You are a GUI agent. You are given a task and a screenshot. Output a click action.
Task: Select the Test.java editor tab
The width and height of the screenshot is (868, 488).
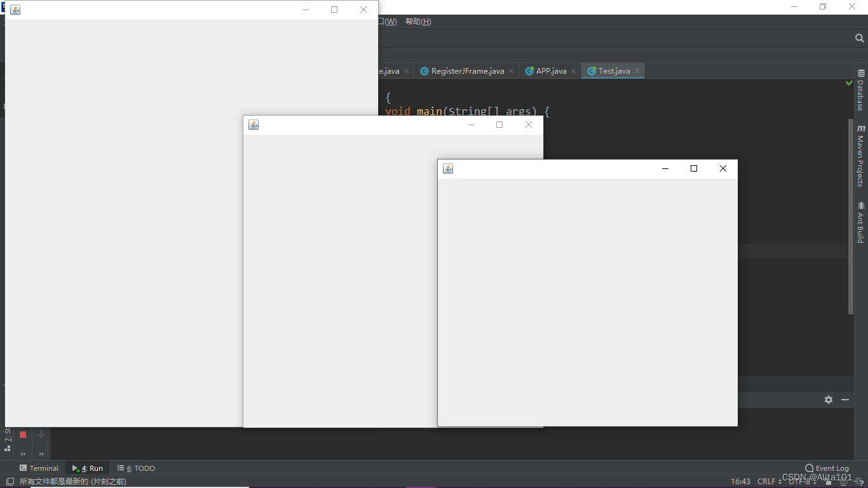614,71
